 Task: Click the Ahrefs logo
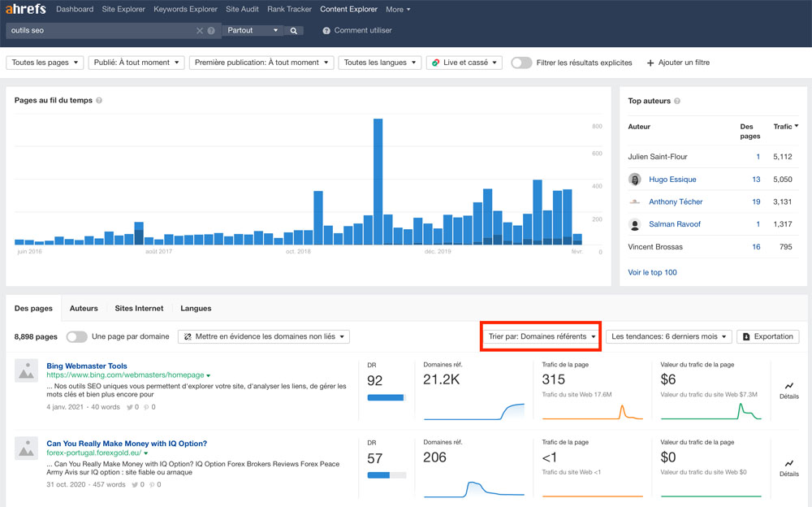point(25,9)
